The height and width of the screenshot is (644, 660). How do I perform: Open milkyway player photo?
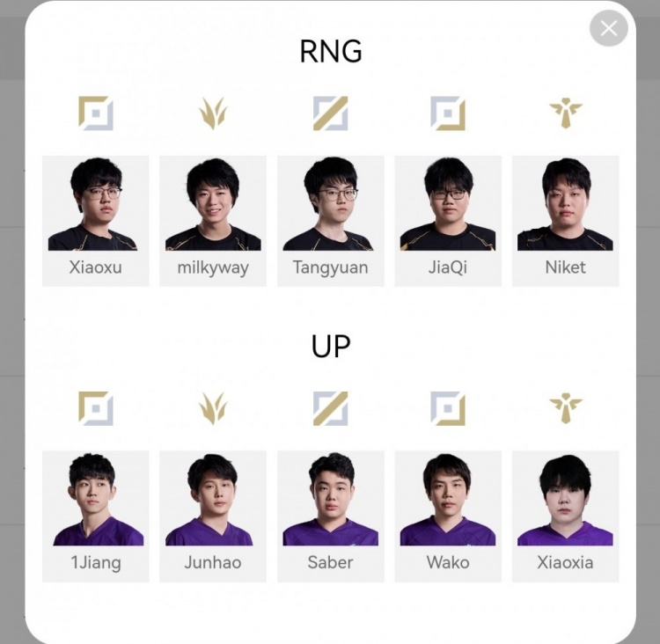click(x=213, y=204)
